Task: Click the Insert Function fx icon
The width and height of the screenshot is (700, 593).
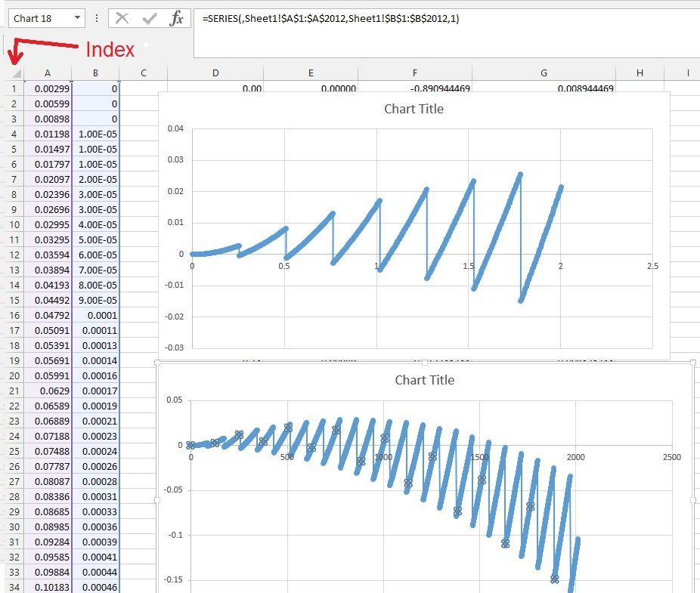Action: click(177, 18)
